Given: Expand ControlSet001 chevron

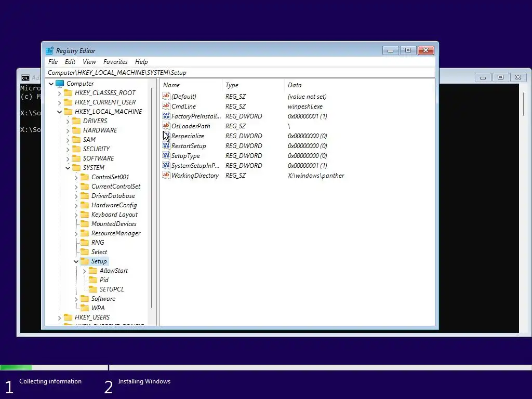Looking at the screenshot, I should coord(76,177).
